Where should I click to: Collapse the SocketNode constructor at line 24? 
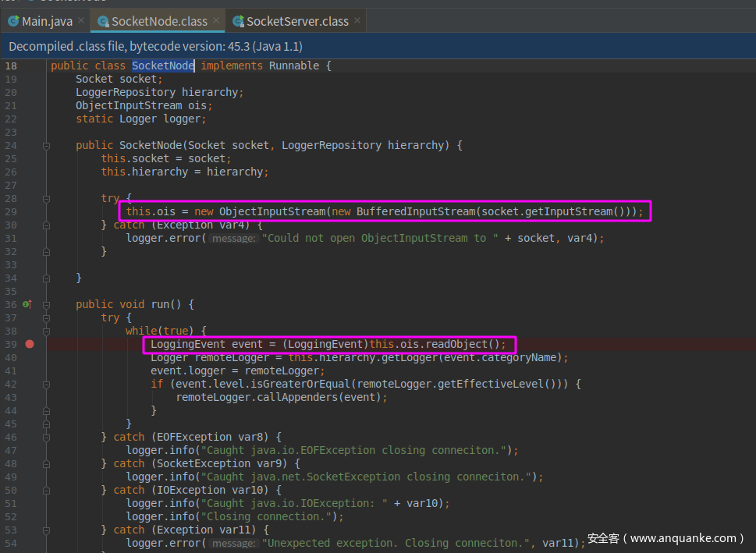pyautogui.click(x=46, y=146)
